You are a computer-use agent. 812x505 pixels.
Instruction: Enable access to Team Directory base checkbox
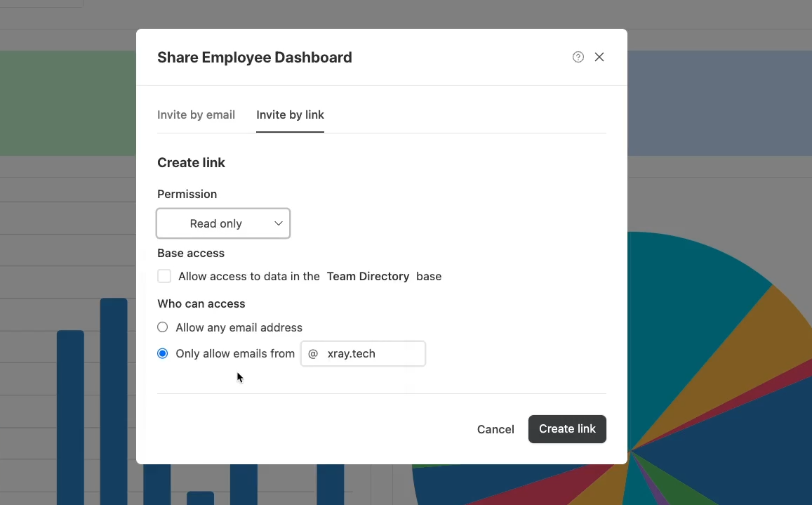tap(164, 276)
